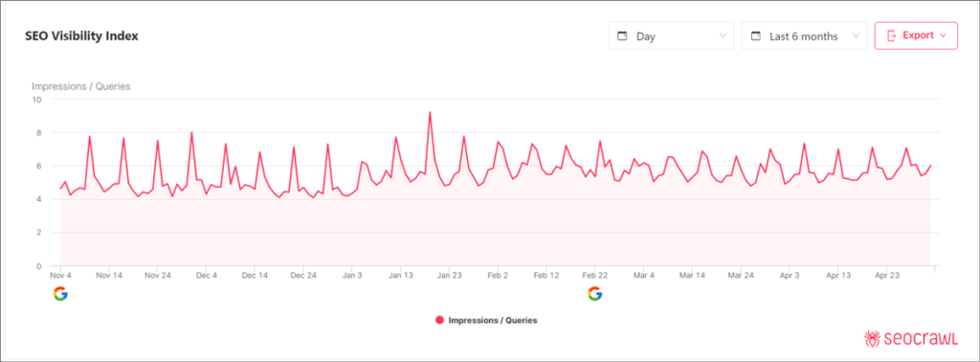
Task: Click the chevron arrow in the Day dropdown
Action: click(723, 35)
